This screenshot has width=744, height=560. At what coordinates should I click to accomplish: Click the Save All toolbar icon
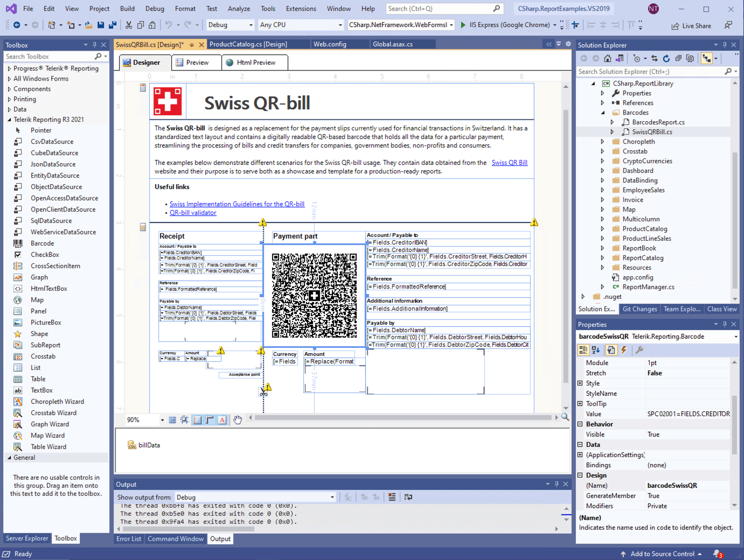click(x=113, y=25)
